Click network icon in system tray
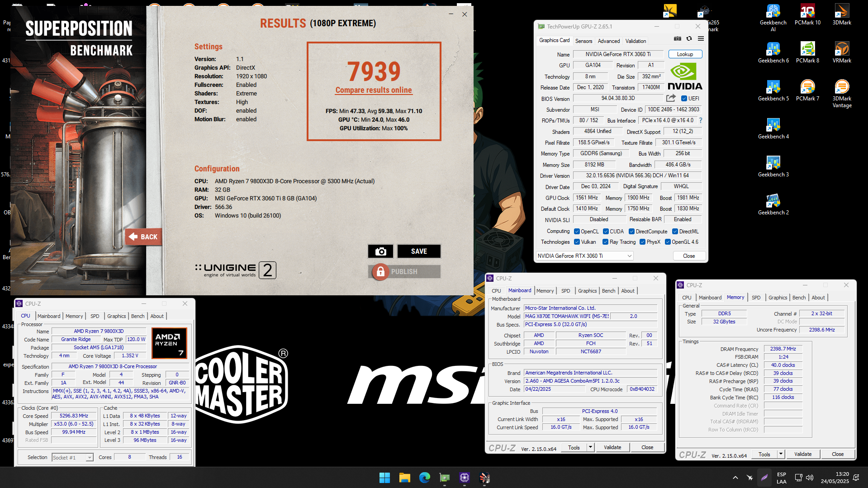868x488 pixels. tap(799, 478)
